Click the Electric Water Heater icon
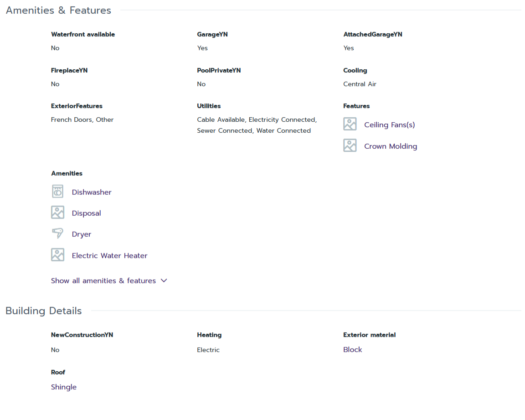 [57, 255]
